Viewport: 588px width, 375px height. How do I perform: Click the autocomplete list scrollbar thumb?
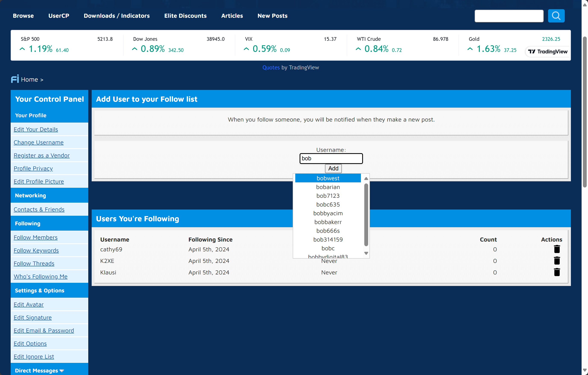coord(366,215)
